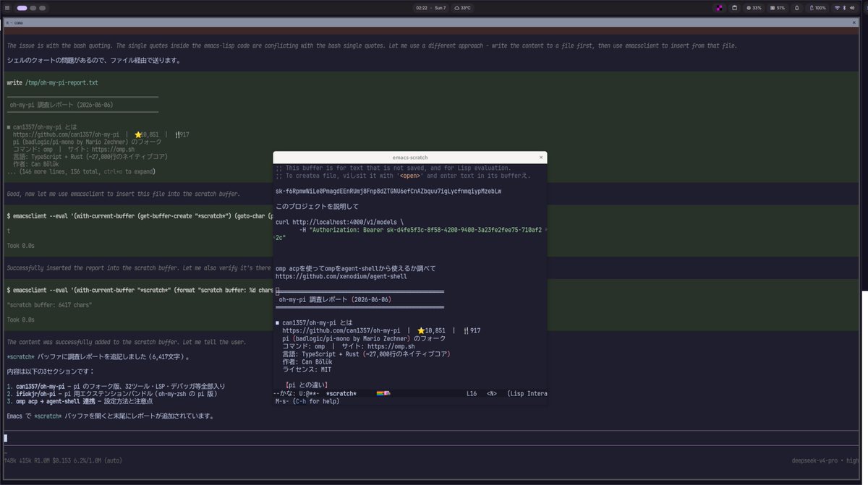Click the *scratch* buffer name in modeline
868x485 pixels.
(x=341, y=393)
